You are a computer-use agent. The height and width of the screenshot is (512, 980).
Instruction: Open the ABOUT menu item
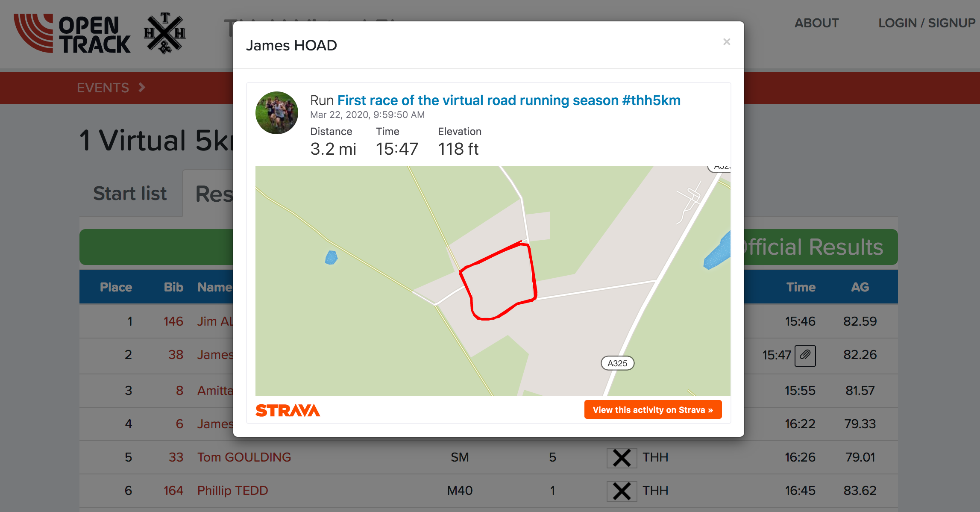tap(816, 23)
